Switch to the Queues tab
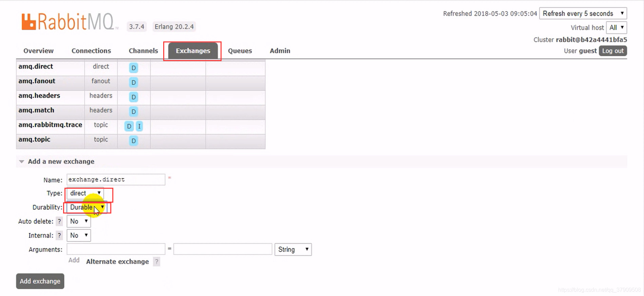This screenshot has height=296, width=644. tap(240, 51)
